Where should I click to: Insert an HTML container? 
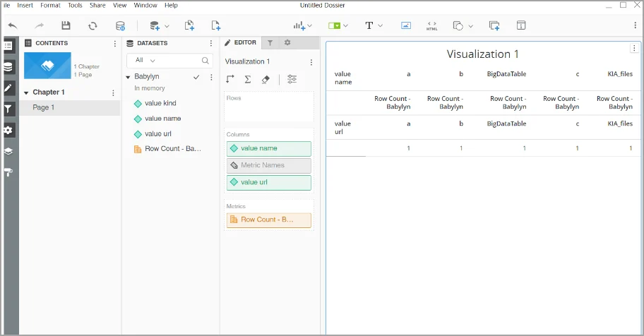431,26
